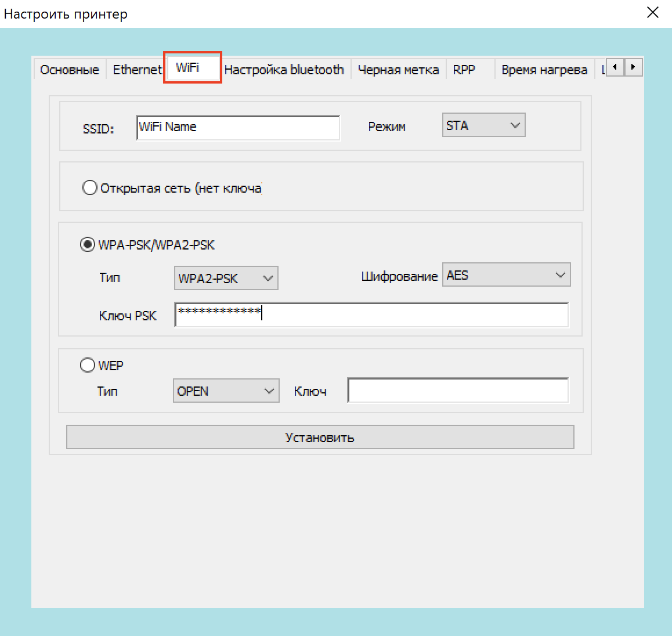The width and height of the screenshot is (672, 636).
Task: Select the WPA-PSK/WPA2-PSK radio option
Action: click(x=88, y=245)
